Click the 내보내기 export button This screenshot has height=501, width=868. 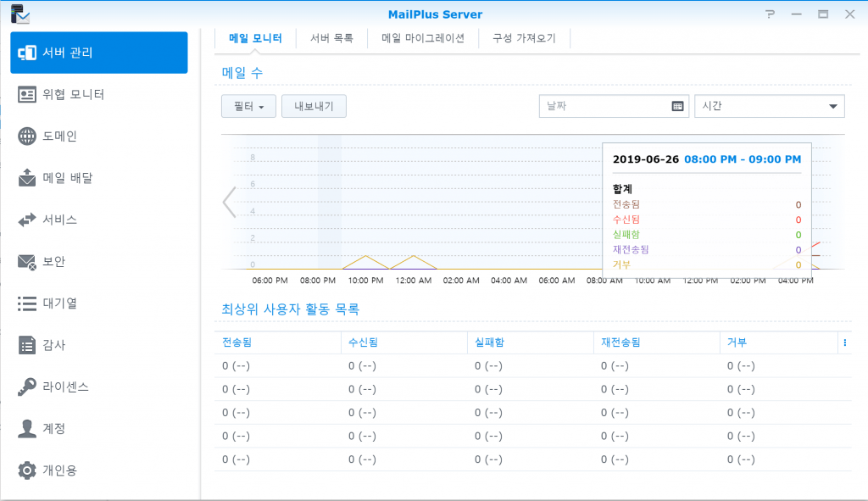tap(314, 106)
